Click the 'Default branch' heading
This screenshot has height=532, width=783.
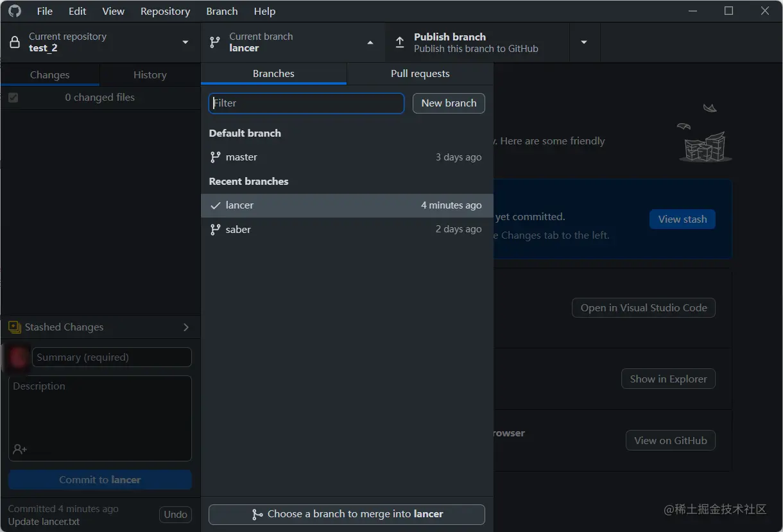click(245, 133)
